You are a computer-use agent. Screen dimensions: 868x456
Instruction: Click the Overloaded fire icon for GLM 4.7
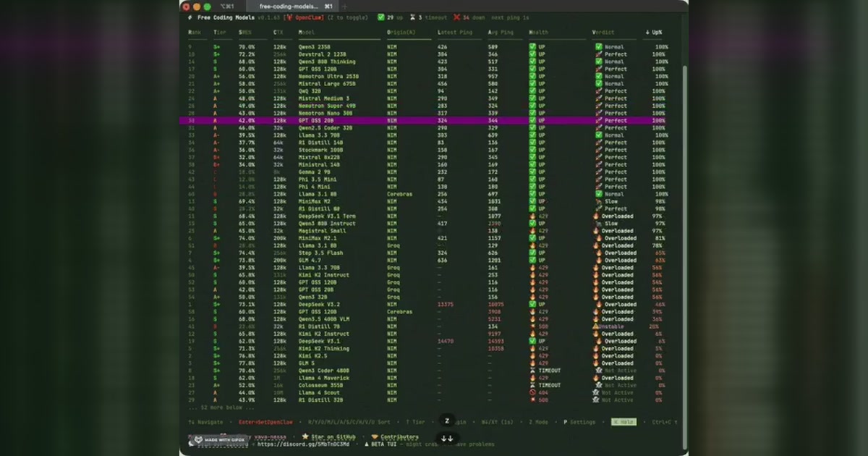[x=597, y=261]
